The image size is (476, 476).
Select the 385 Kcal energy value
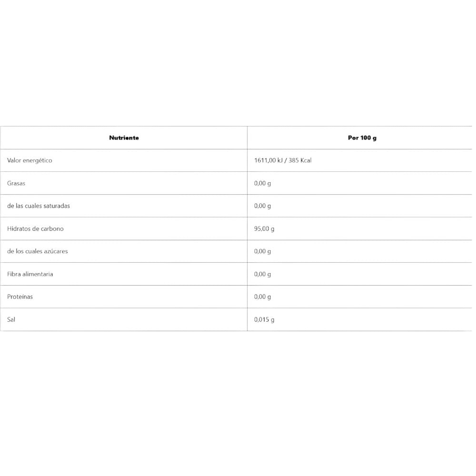[300, 160]
